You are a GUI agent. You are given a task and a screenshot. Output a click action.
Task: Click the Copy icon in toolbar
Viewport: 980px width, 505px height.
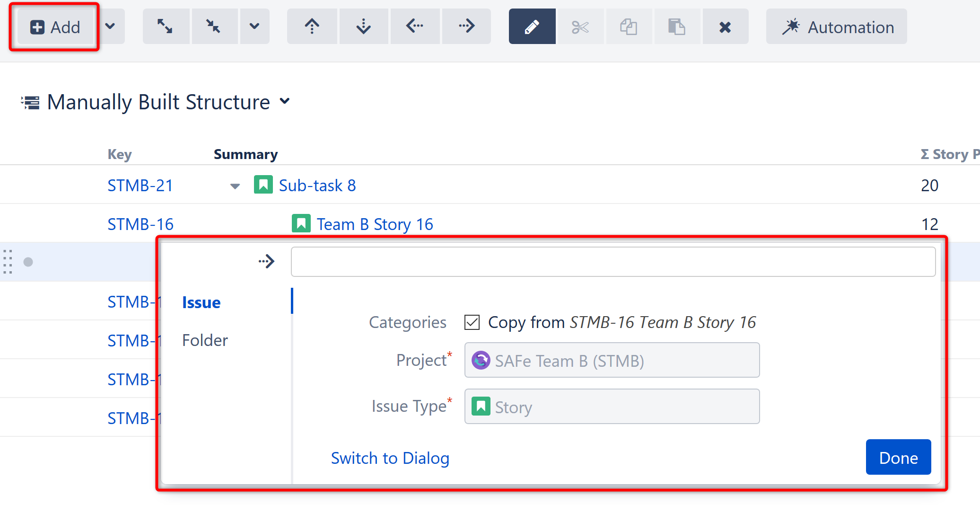tap(629, 27)
